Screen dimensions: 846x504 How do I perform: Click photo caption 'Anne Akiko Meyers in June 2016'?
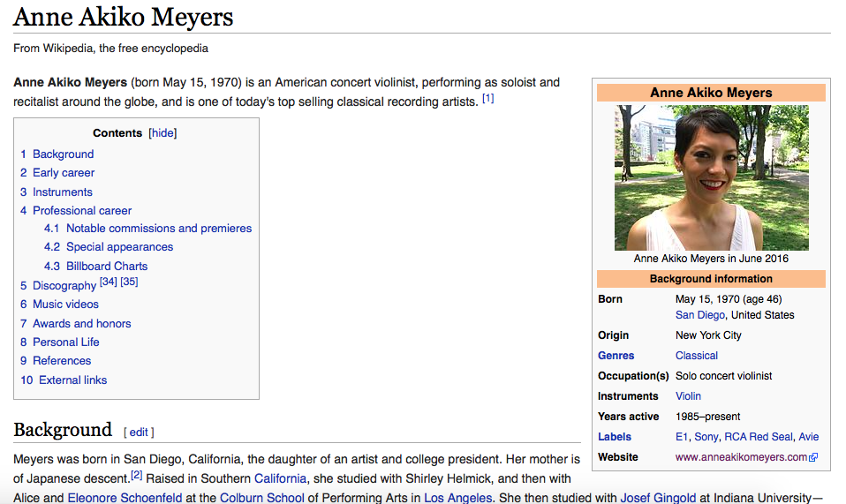pos(711,259)
